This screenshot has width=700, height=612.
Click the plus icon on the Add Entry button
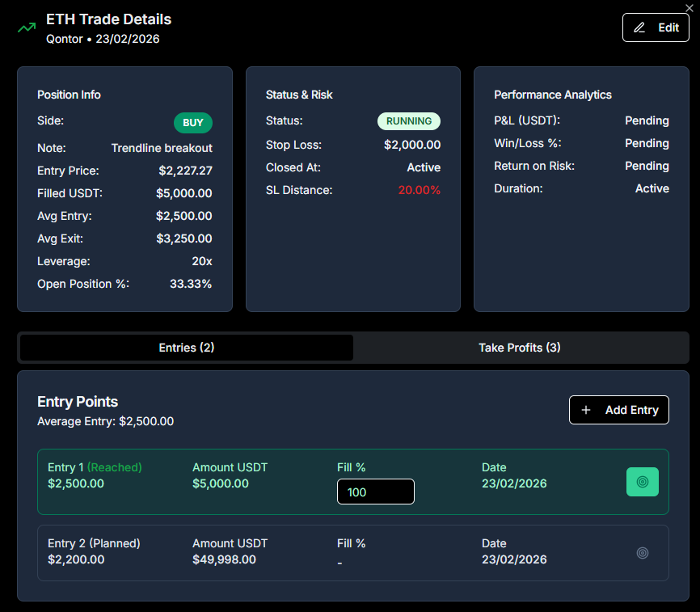[x=586, y=410]
